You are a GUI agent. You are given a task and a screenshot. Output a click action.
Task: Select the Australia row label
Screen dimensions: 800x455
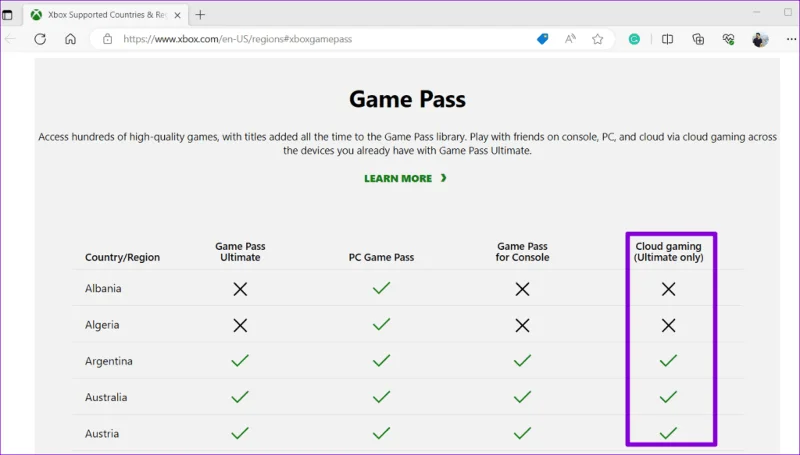[x=106, y=397]
